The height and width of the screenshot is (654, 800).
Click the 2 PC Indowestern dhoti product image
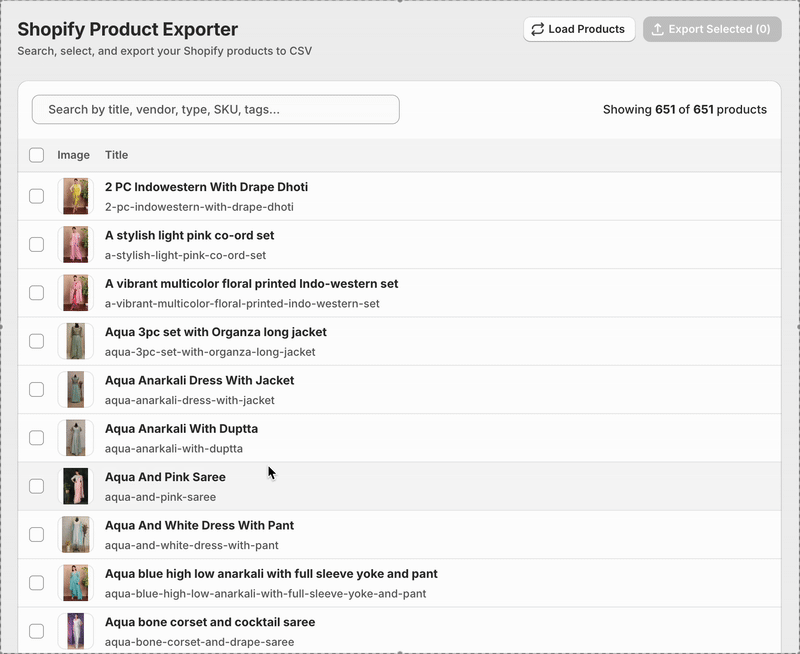[76, 195]
